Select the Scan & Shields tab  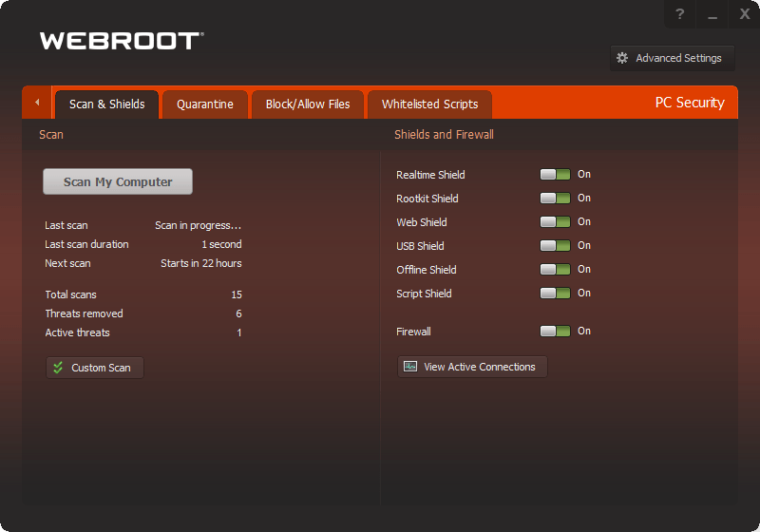tap(106, 104)
